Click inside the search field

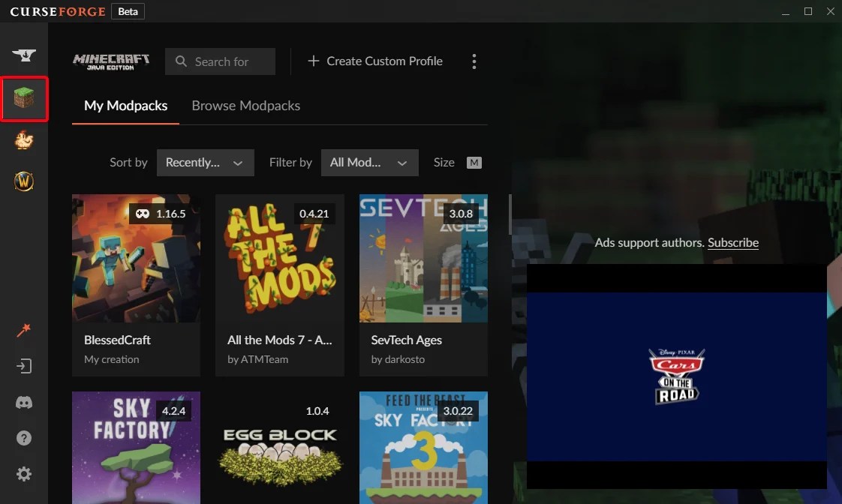(220, 61)
